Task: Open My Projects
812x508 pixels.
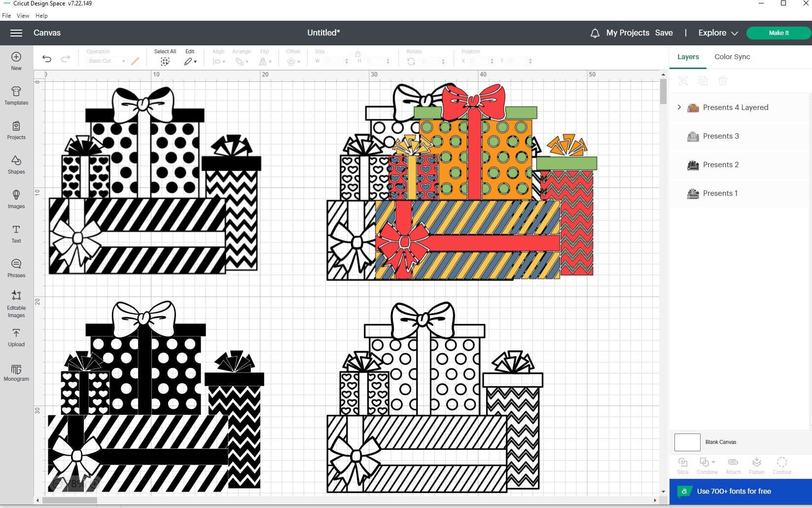Action: point(627,33)
